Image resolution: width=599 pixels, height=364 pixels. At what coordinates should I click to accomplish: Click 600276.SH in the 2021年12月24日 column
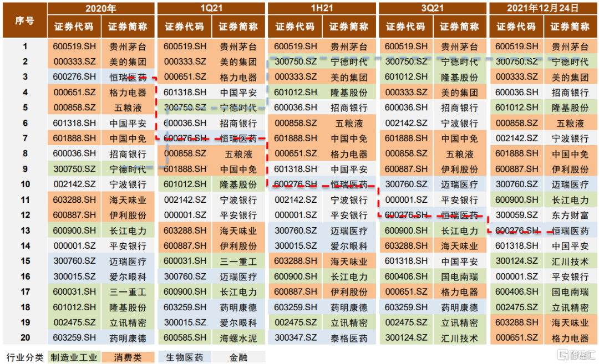pyautogui.click(x=516, y=230)
